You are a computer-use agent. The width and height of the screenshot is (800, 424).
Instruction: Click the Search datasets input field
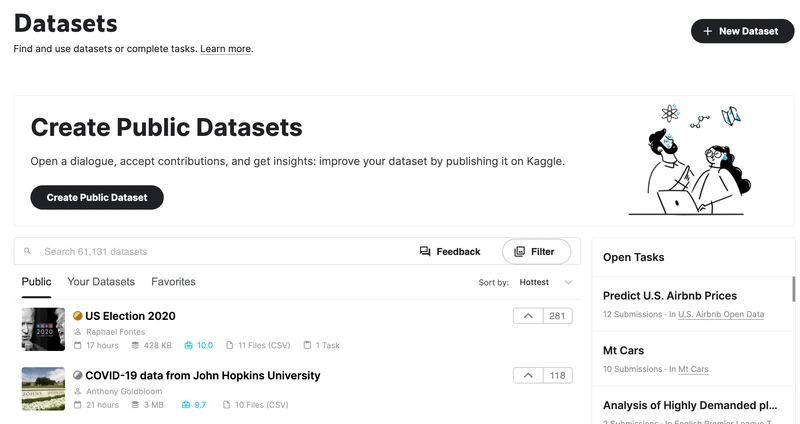[220, 252]
